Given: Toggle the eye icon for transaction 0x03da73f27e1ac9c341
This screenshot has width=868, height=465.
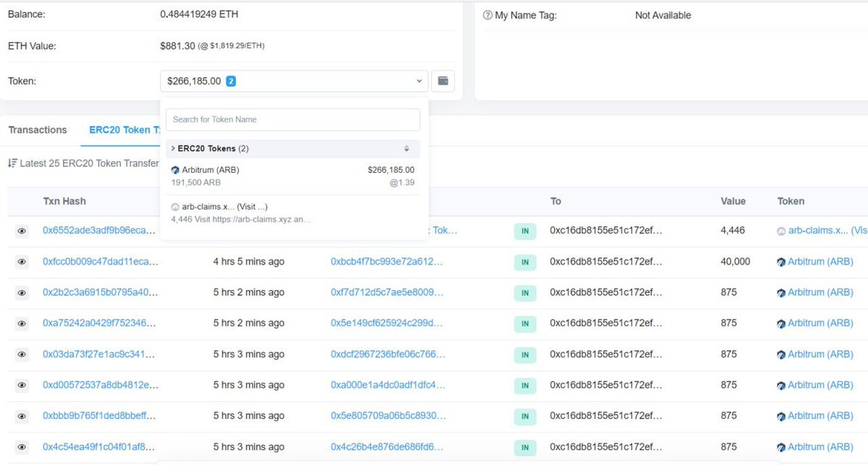Looking at the screenshot, I should [x=22, y=354].
